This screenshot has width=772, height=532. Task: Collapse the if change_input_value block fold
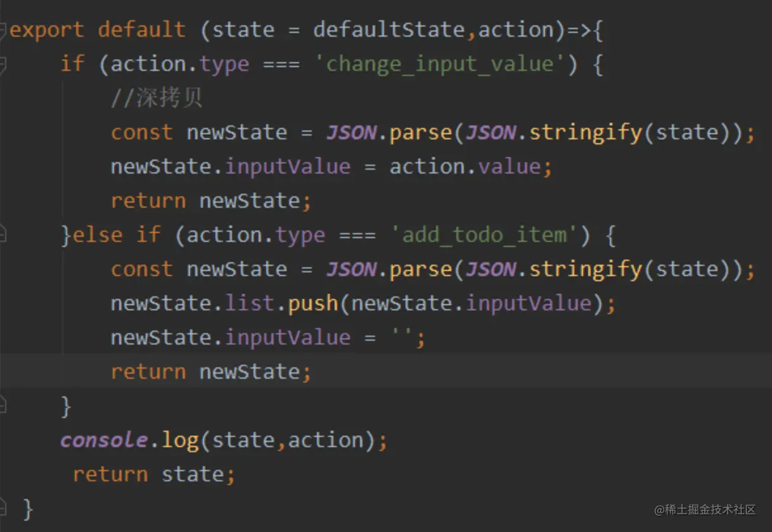click(x=3, y=64)
